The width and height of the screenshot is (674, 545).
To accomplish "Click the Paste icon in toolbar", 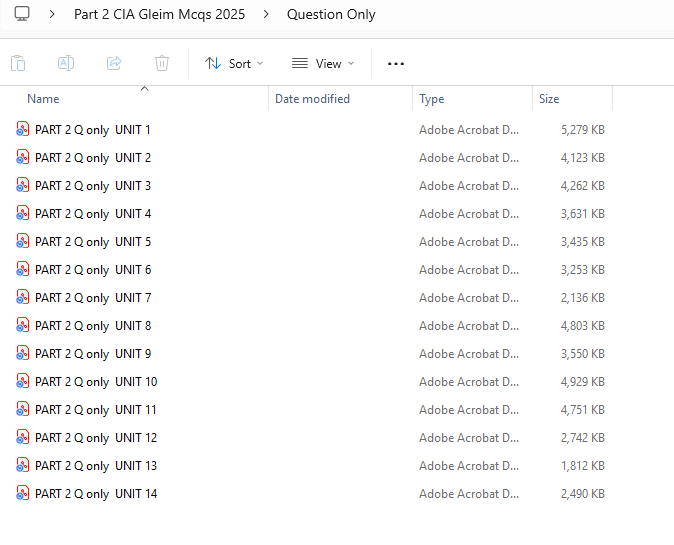I will [x=18, y=63].
